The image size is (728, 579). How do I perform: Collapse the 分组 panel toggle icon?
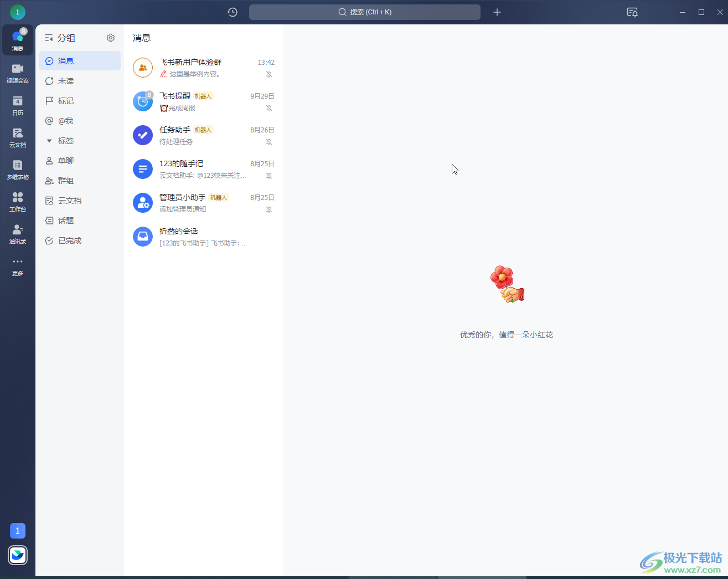click(49, 38)
